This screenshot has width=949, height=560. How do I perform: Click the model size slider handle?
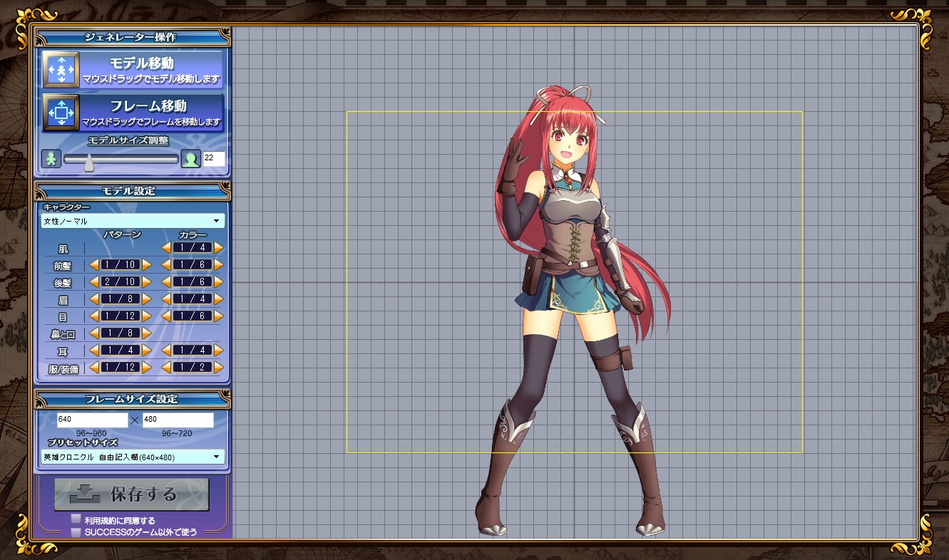pyautogui.click(x=89, y=163)
